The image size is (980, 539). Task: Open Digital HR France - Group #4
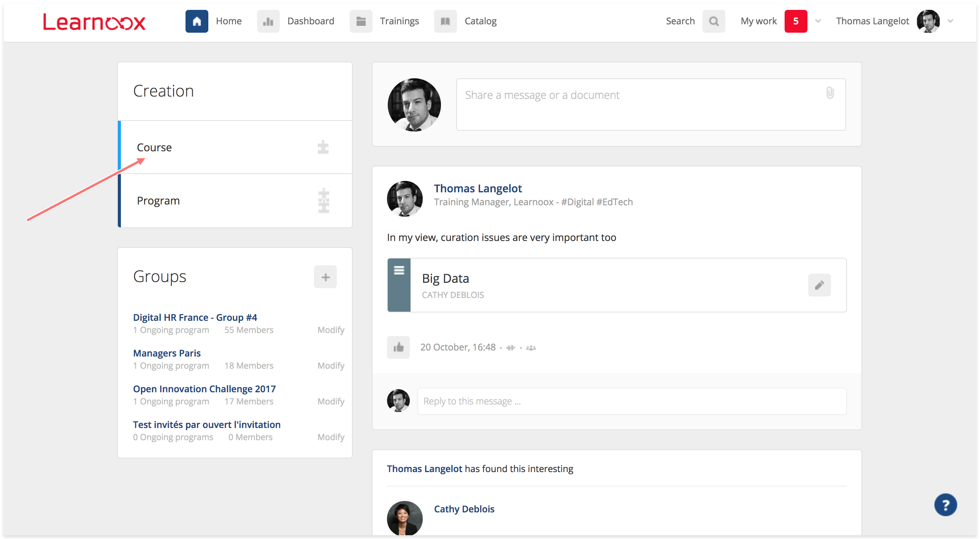tap(195, 317)
